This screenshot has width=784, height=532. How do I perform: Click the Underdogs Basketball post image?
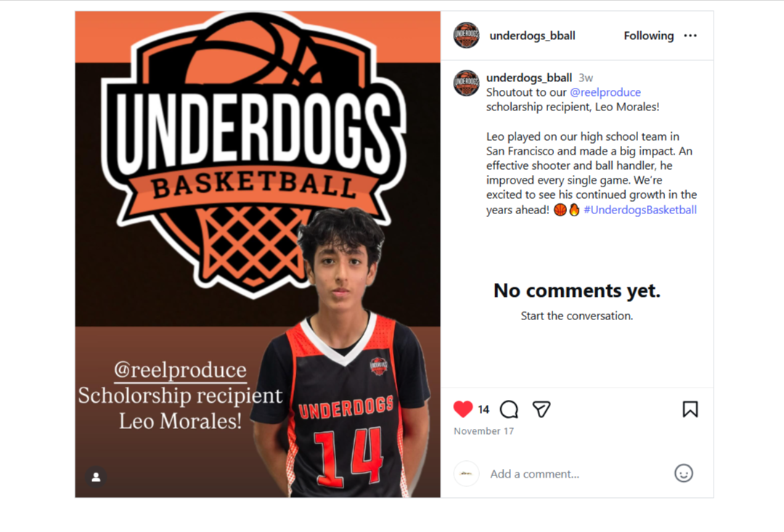point(258,254)
